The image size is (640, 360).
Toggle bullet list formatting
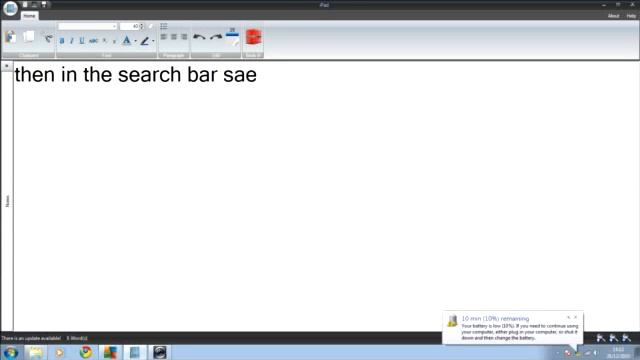164,27
